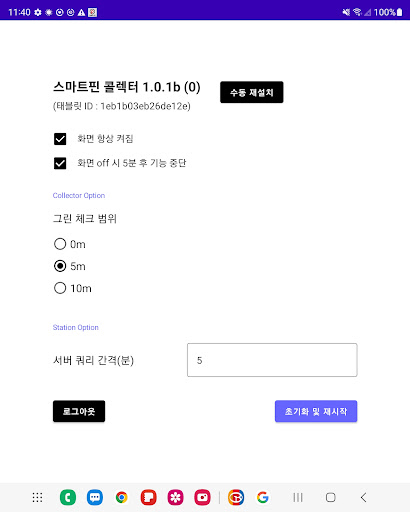Open the pink flower Gallery icon
Viewport: 410px width, 512px height.
pos(175,497)
